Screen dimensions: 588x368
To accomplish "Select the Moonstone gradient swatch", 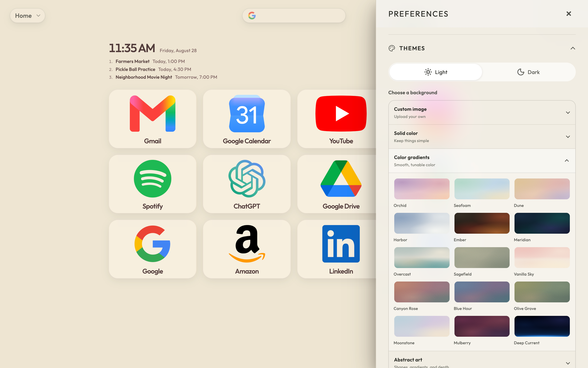I will (x=422, y=326).
